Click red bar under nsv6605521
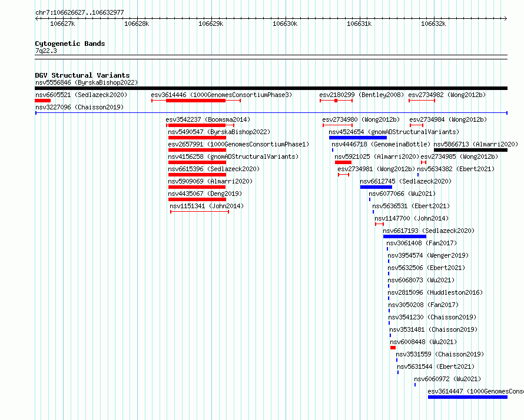The width and height of the screenshot is (524, 420). point(43,101)
